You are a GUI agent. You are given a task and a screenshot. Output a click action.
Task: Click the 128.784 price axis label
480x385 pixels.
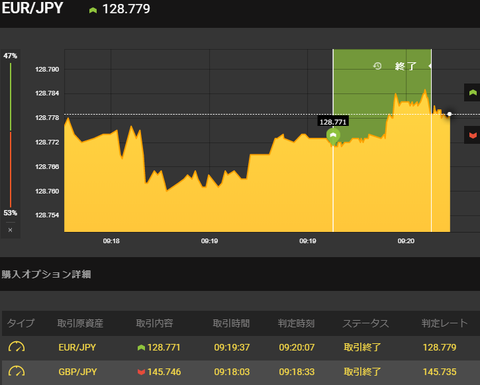tap(47, 93)
